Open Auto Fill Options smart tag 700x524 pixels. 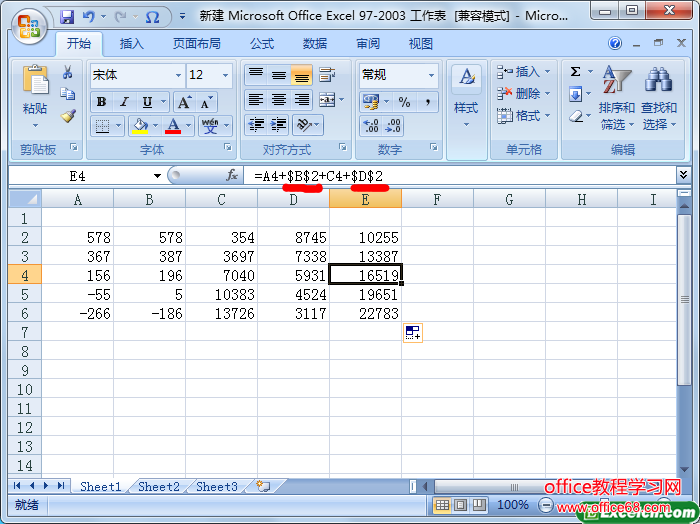click(412, 333)
